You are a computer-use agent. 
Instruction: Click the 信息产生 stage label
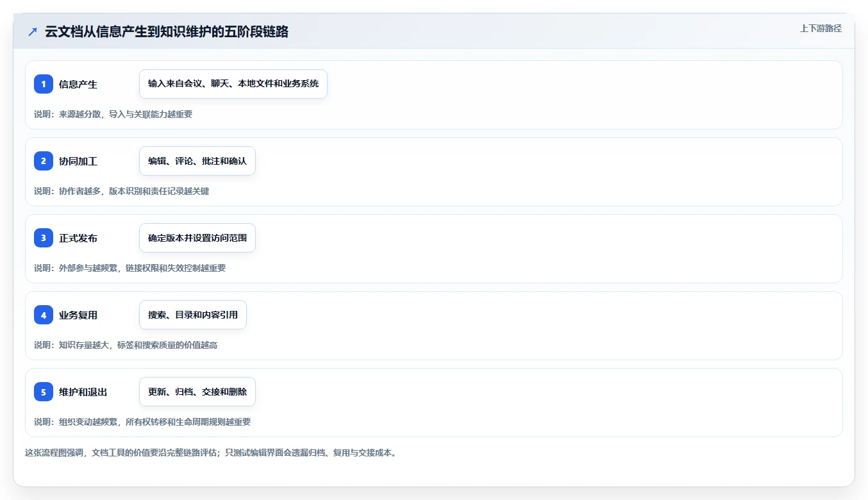pos(78,85)
